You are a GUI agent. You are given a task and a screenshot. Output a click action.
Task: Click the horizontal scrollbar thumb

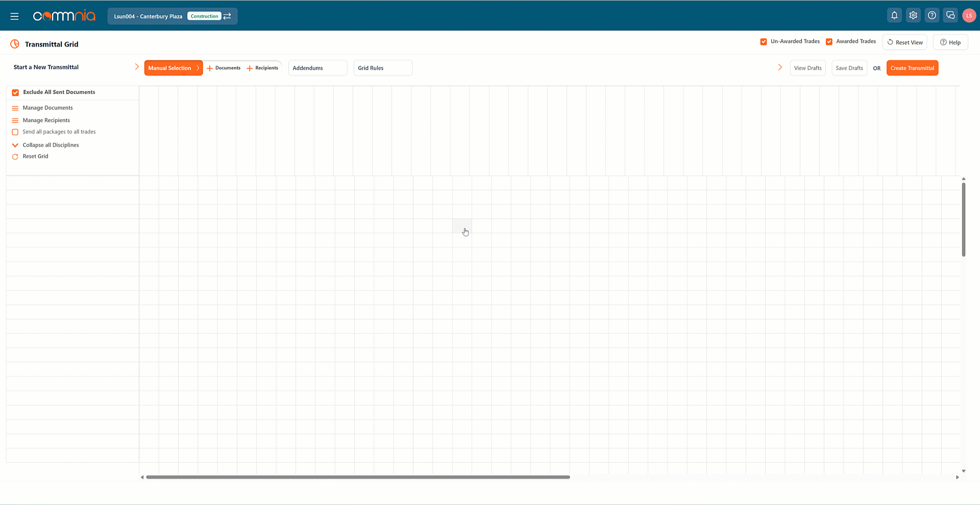357,477
